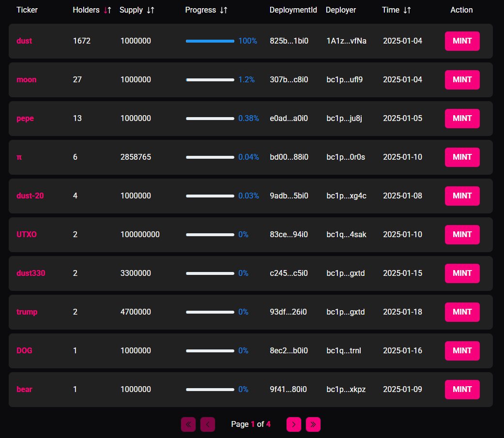Viewport: 504px width, 438px height.
Task: Click the Ticker column header
Action: [x=27, y=10]
